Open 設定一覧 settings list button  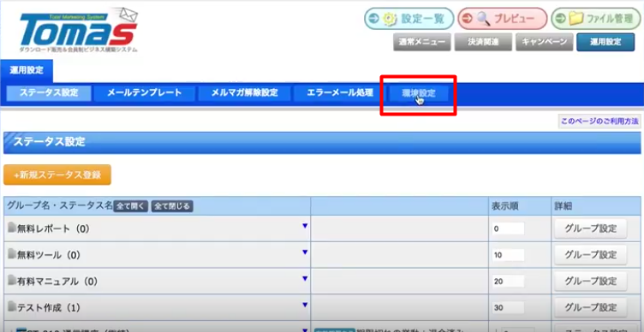[x=409, y=19]
